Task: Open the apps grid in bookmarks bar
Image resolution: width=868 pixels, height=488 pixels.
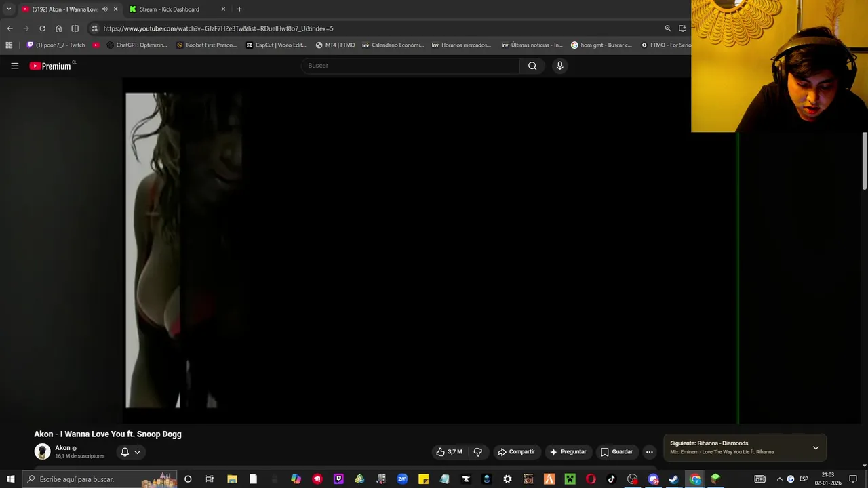Action: click(x=9, y=45)
